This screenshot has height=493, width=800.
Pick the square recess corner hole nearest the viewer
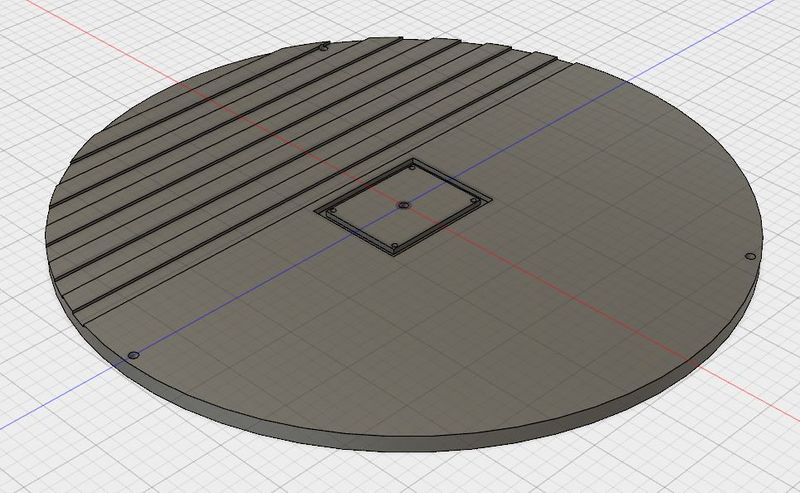(x=394, y=246)
